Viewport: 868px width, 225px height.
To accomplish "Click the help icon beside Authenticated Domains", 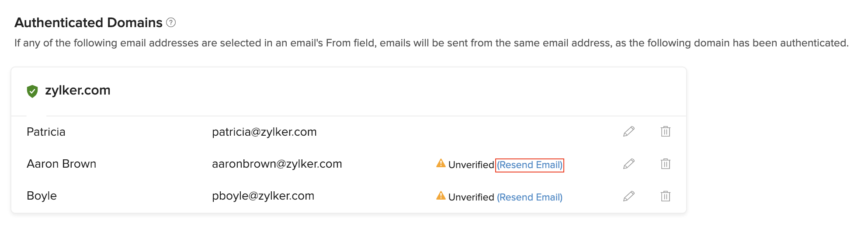I will click(171, 22).
